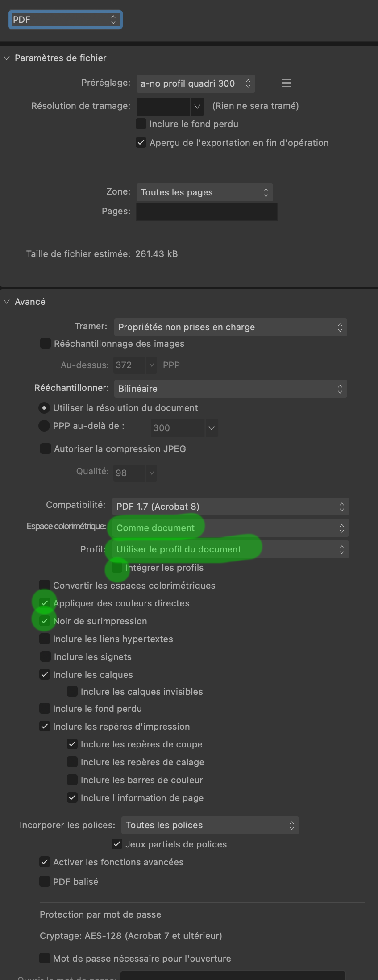Image resolution: width=378 pixels, height=980 pixels.
Task: Collapse the Paramètres de fichier section
Action: tap(7, 58)
